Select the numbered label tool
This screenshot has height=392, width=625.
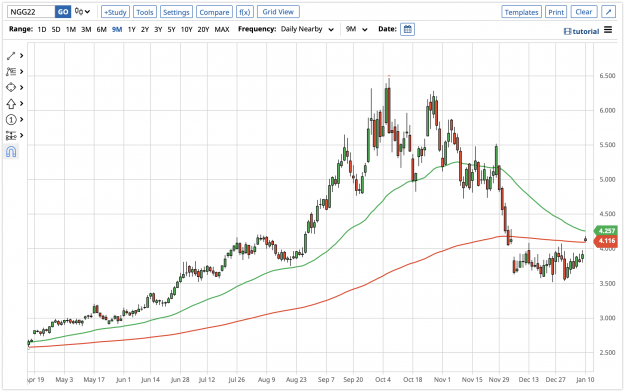pyautogui.click(x=11, y=120)
